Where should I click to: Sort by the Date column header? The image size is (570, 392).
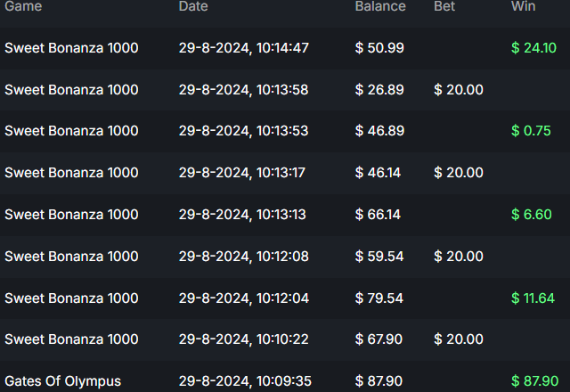coord(194,6)
